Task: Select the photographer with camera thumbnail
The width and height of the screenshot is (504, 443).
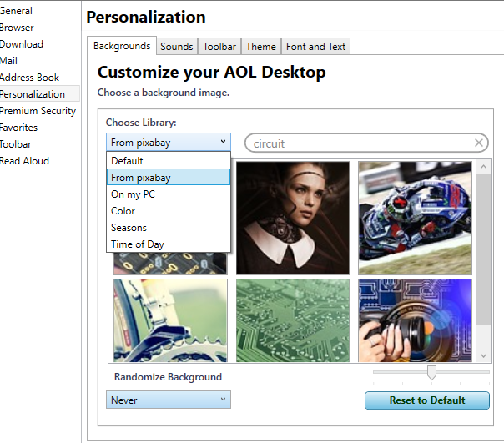Action: point(414,320)
